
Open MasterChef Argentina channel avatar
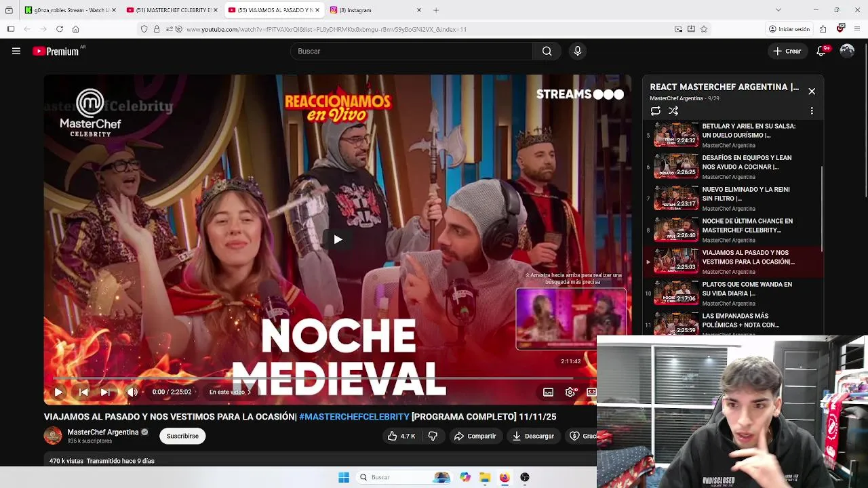pyautogui.click(x=53, y=436)
